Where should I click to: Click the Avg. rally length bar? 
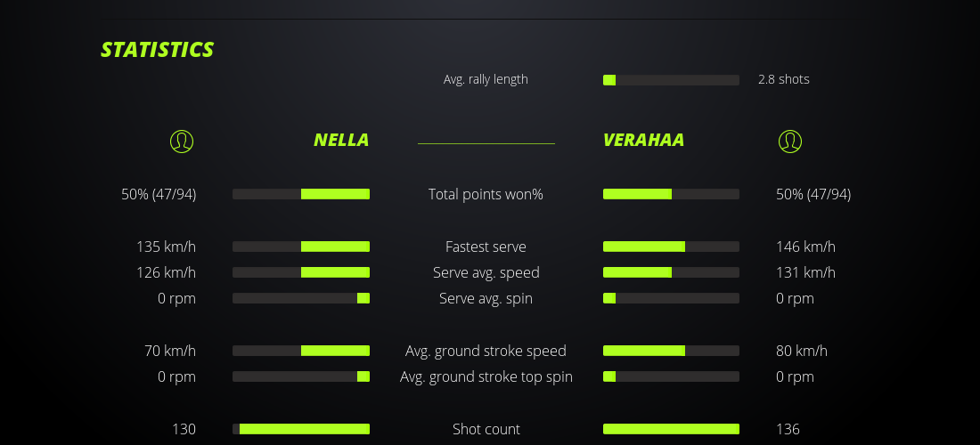click(671, 80)
